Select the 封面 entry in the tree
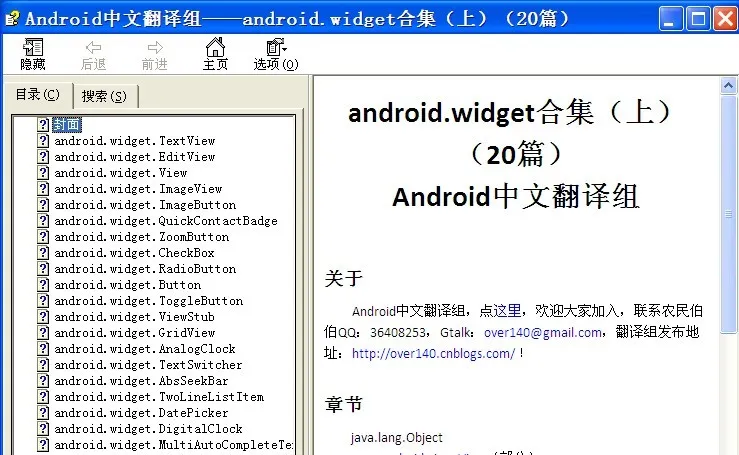Screen dimensions: 739x455 point(66,124)
